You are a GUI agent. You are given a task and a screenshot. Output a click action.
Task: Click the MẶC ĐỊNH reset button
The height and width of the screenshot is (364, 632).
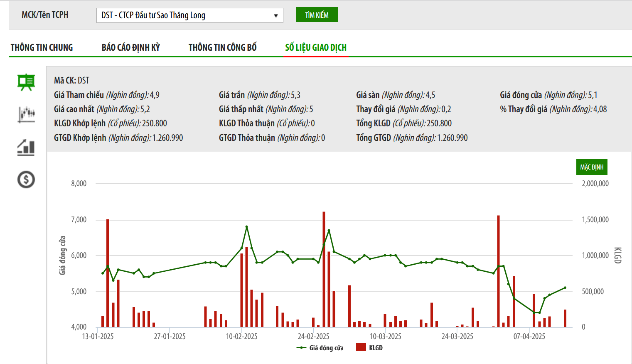coord(591,167)
